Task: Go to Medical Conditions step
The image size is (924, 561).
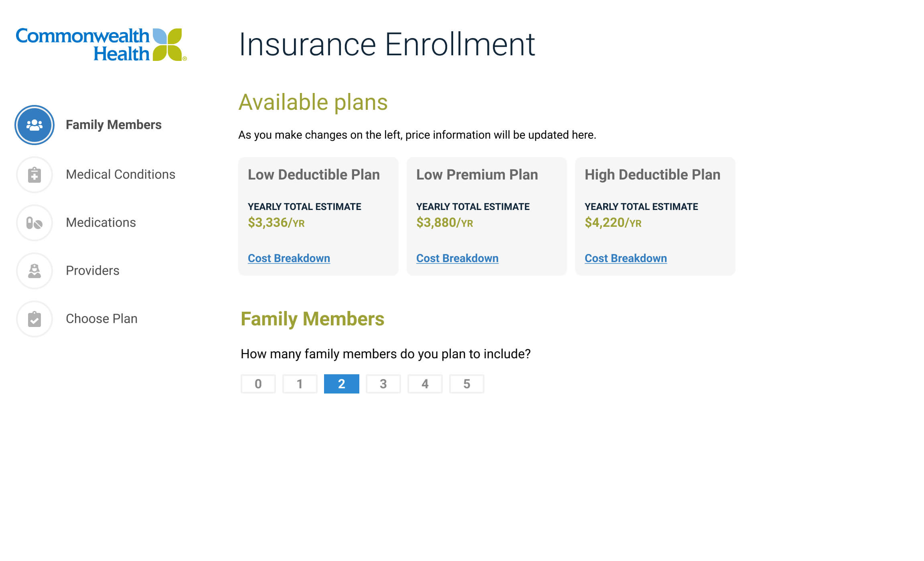Action: coord(120,175)
